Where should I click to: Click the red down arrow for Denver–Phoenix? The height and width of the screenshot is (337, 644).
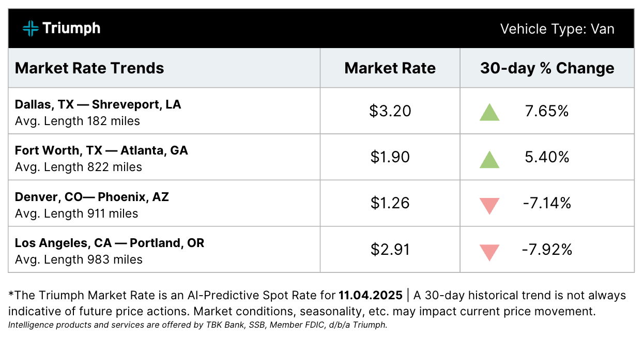click(x=489, y=205)
